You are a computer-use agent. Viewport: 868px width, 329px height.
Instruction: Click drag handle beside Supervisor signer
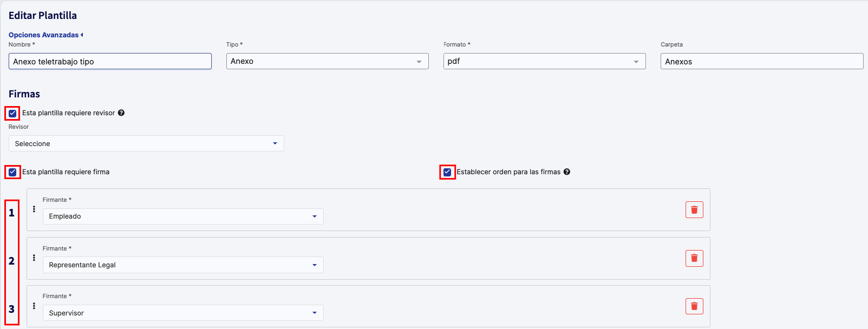[x=34, y=306]
